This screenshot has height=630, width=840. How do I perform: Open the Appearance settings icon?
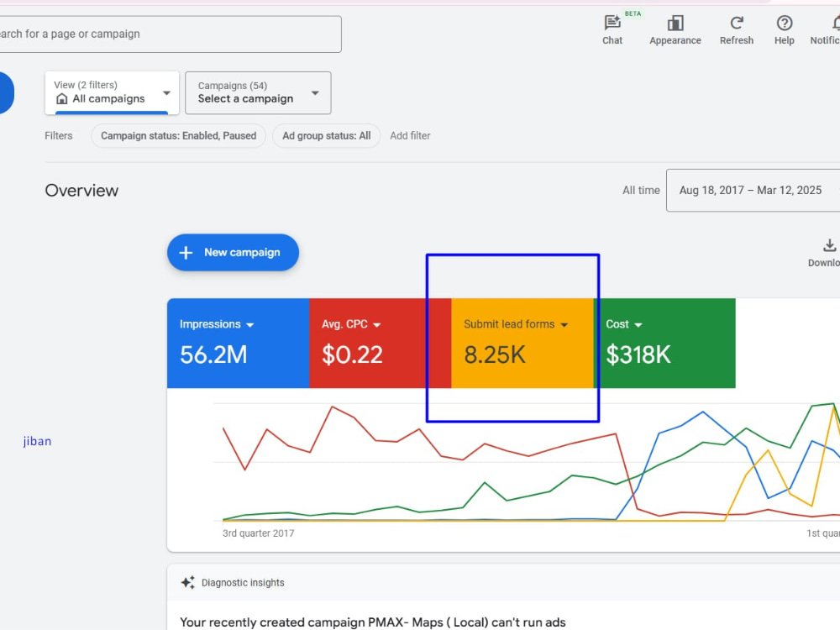(675, 23)
